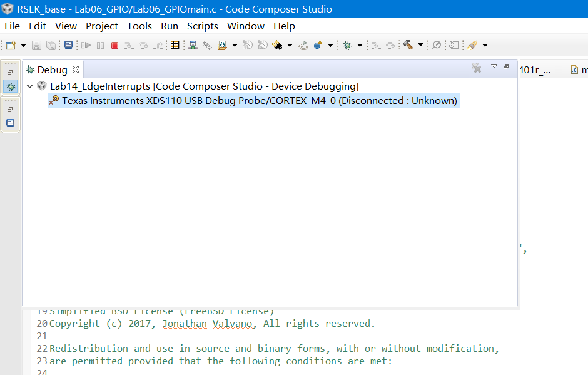The image size is (588, 375).
Task: Click the CPU Reset chip icon
Action: click(278, 46)
